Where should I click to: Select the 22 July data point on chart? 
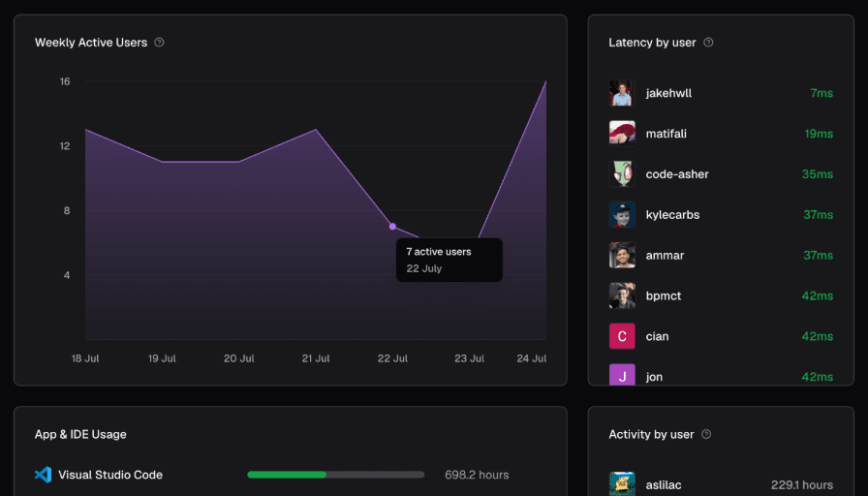tap(392, 227)
